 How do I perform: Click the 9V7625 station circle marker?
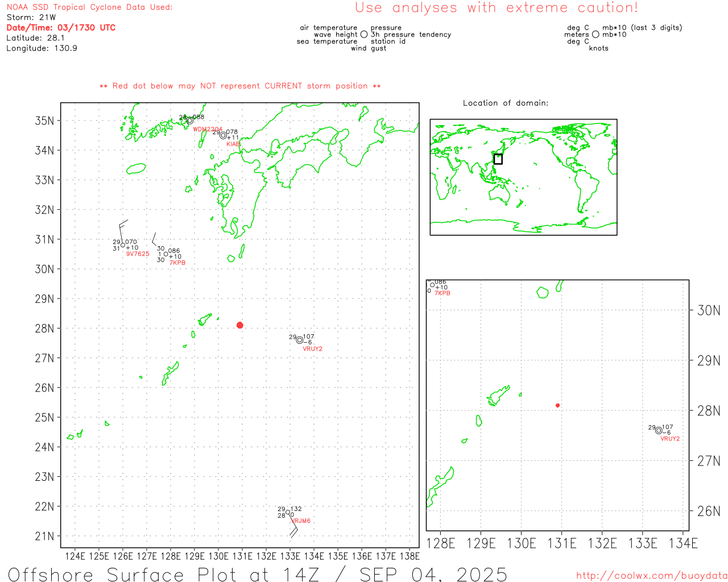click(x=123, y=246)
